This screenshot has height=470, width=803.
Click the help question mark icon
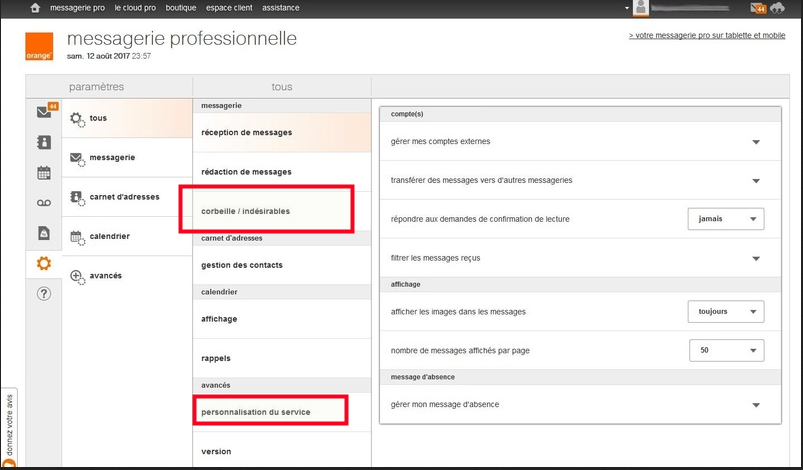[43, 294]
